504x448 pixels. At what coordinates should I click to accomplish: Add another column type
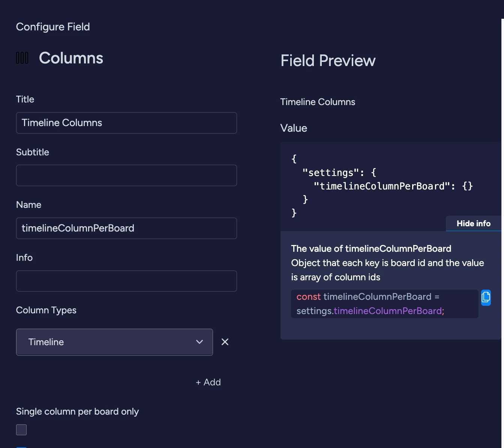[x=208, y=382]
